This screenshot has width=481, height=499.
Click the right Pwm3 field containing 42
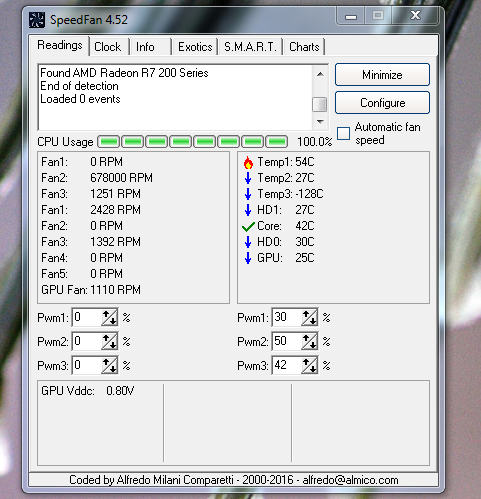(287, 365)
